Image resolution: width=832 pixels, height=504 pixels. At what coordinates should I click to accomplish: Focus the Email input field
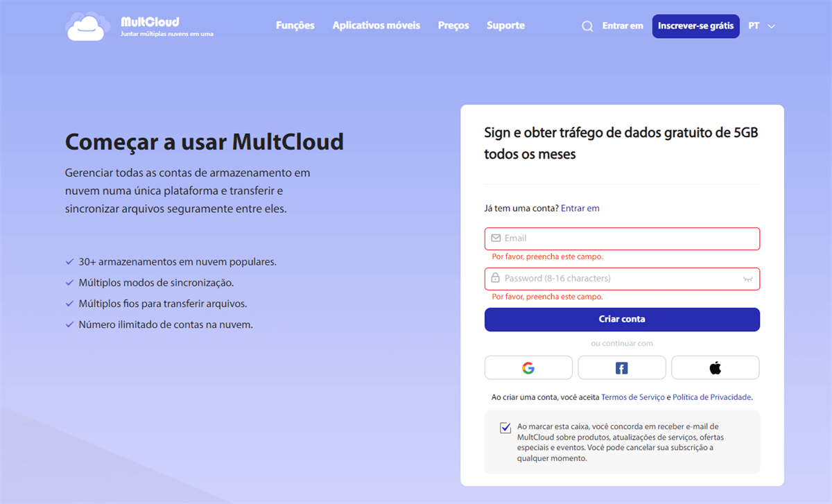point(622,238)
